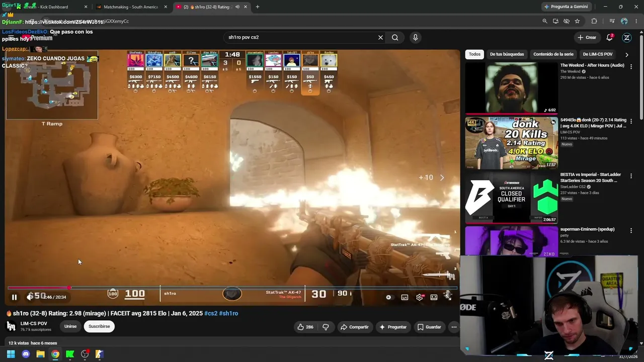This screenshot has width=644, height=362.
Task: Save video using the Guardar button
Action: click(429, 327)
